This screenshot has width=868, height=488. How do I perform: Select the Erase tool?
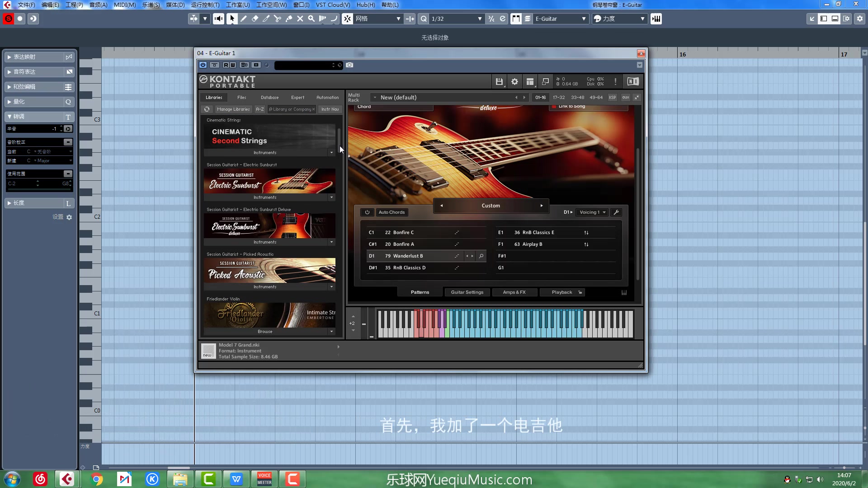tap(255, 19)
